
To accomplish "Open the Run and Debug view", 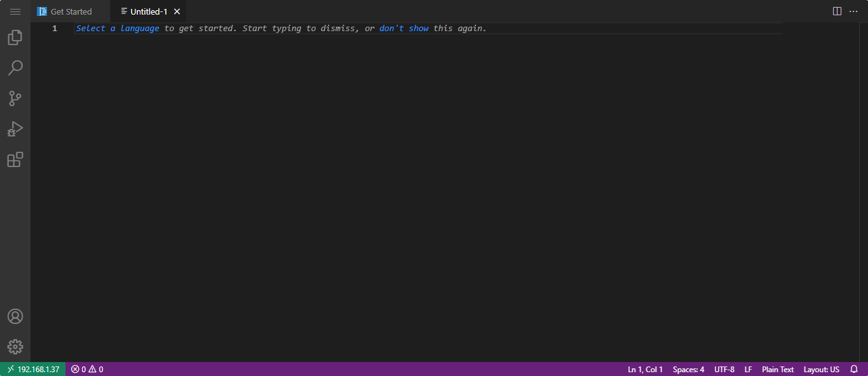I will tap(15, 129).
